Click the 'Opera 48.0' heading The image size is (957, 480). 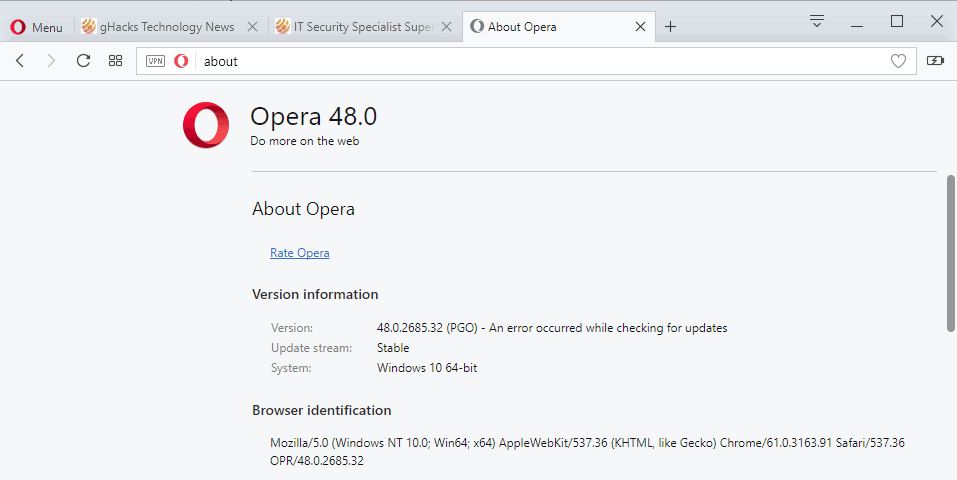click(x=314, y=116)
